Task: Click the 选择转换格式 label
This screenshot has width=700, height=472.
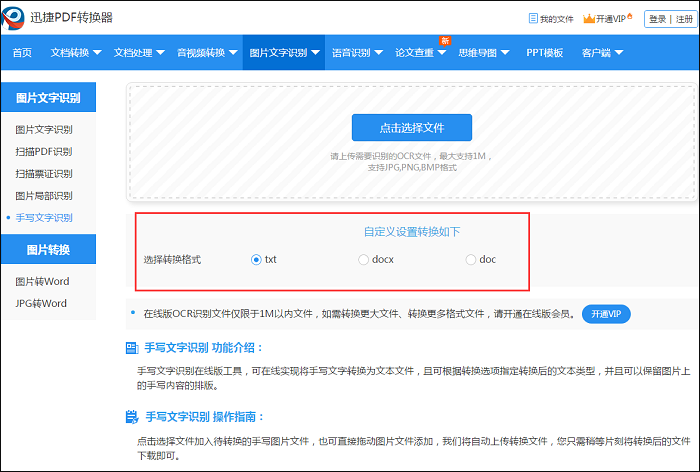Action: [172, 259]
